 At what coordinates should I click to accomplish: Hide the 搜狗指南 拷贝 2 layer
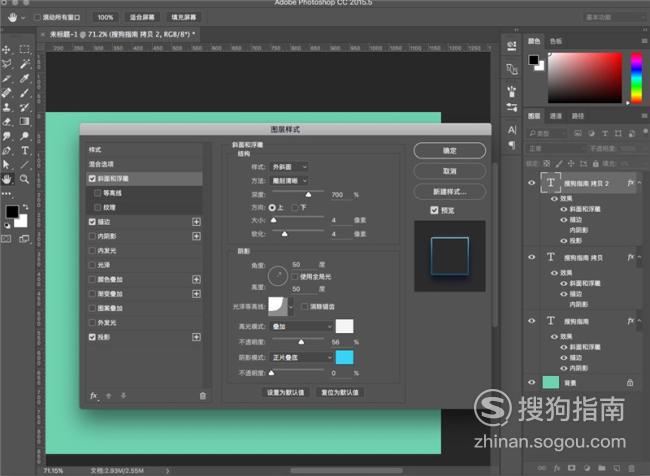531,182
